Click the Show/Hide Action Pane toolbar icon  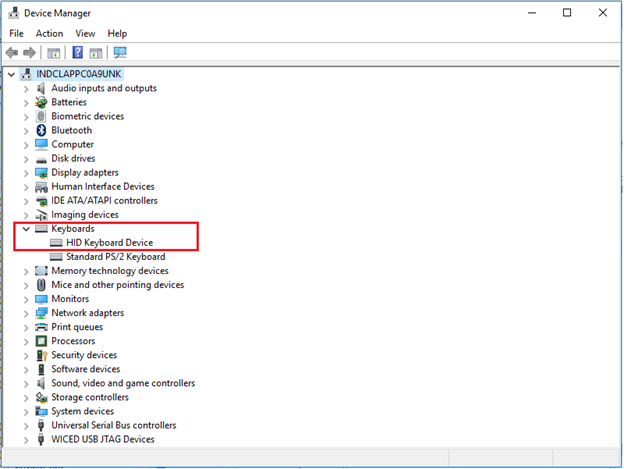(96, 53)
